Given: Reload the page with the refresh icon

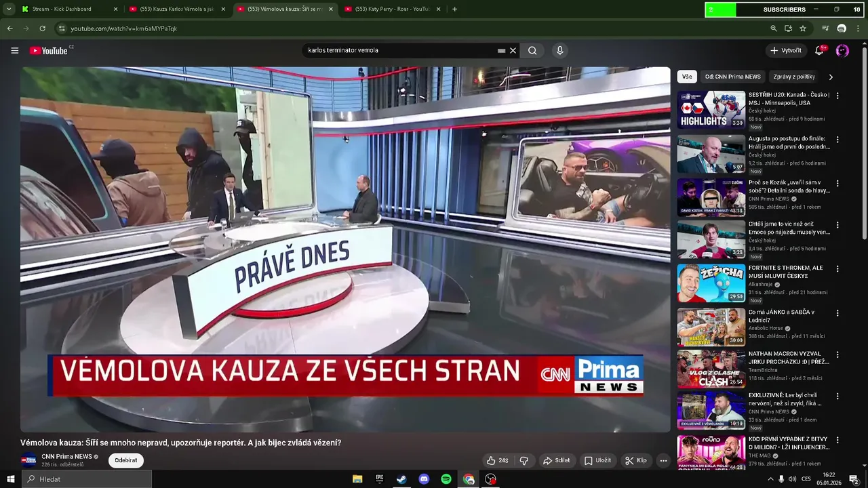Looking at the screenshot, I should point(42,28).
